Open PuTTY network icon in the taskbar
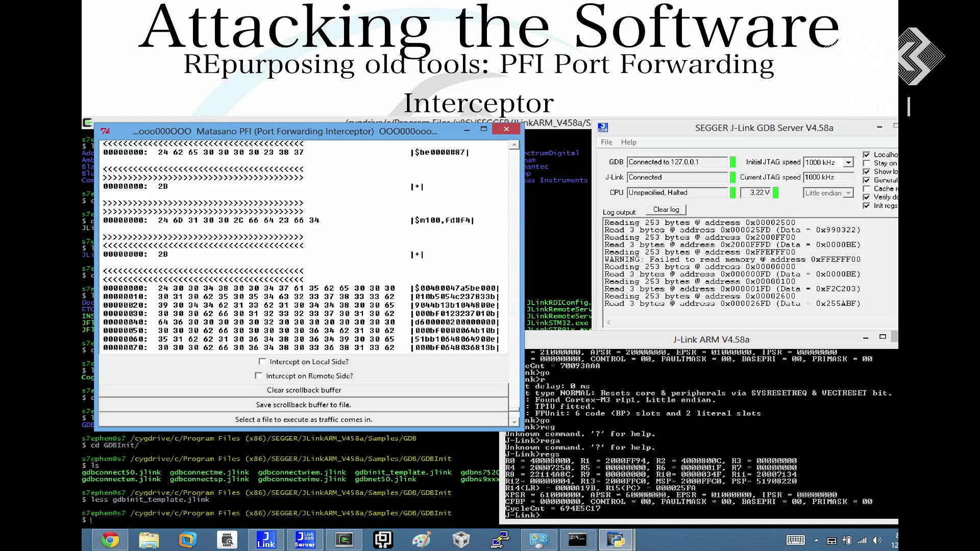Viewport: 980px width, 551px height. point(500,539)
